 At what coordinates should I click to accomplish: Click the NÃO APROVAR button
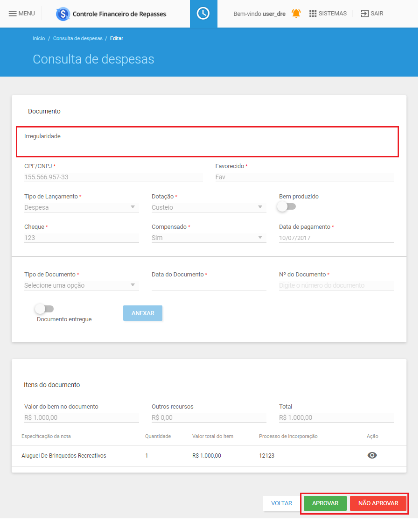click(378, 504)
